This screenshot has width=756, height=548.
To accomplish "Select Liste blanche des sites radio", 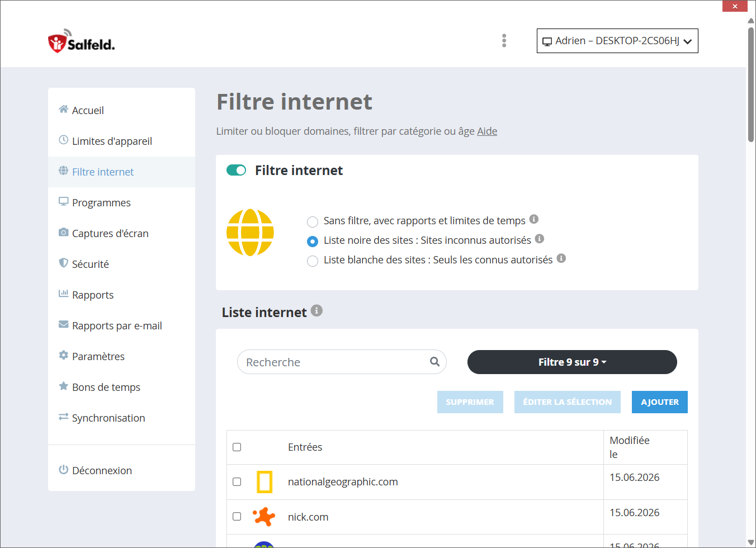I will tap(313, 261).
